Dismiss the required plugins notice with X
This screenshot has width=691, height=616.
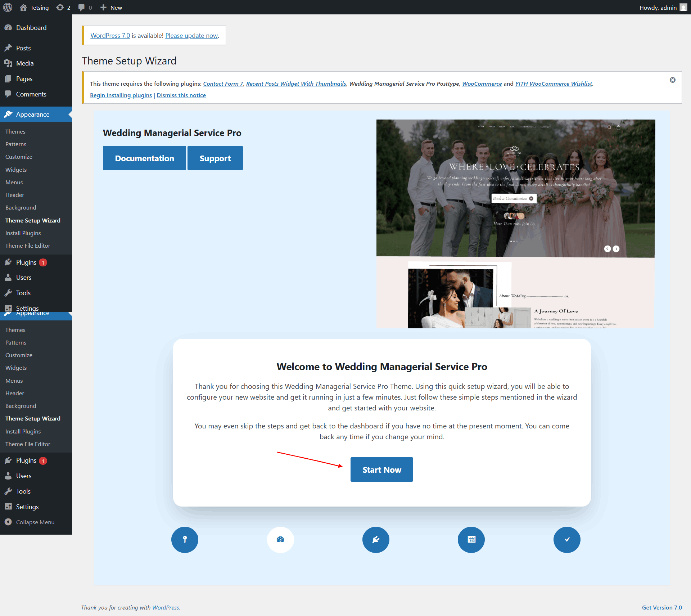pos(672,80)
